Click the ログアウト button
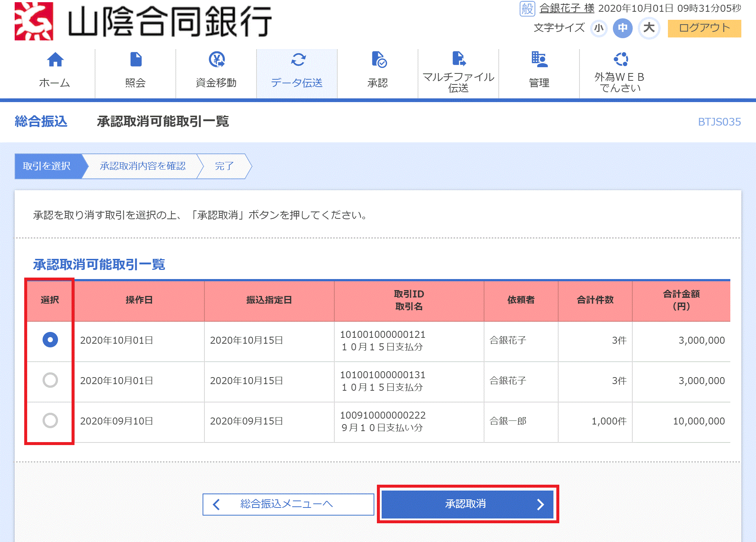756x542 pixels. click(x=704, y=28)
